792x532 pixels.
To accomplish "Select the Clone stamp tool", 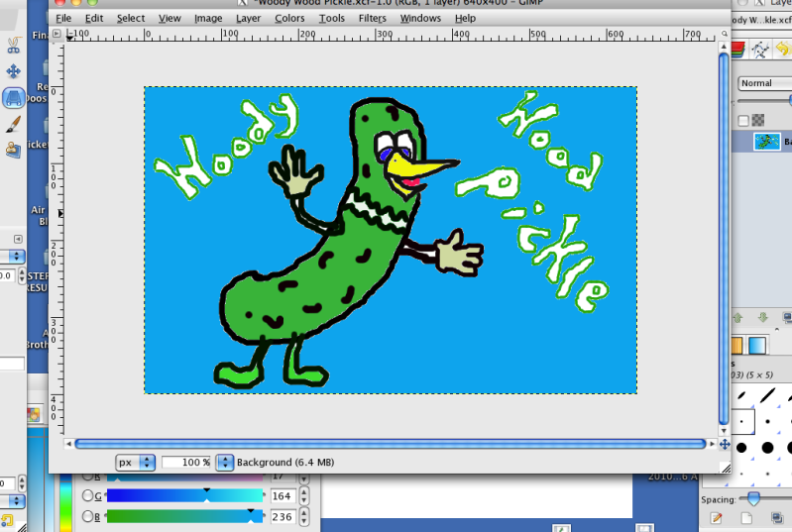I will tap(13, 150).
